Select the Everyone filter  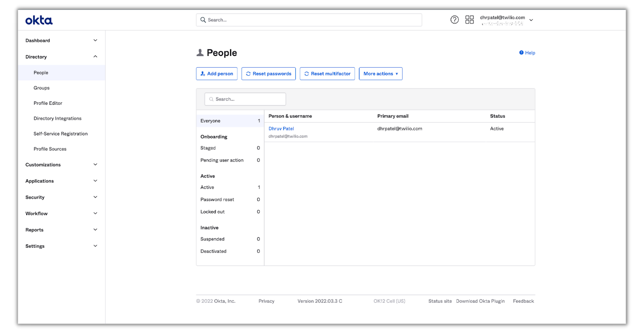tap(230, 121)
